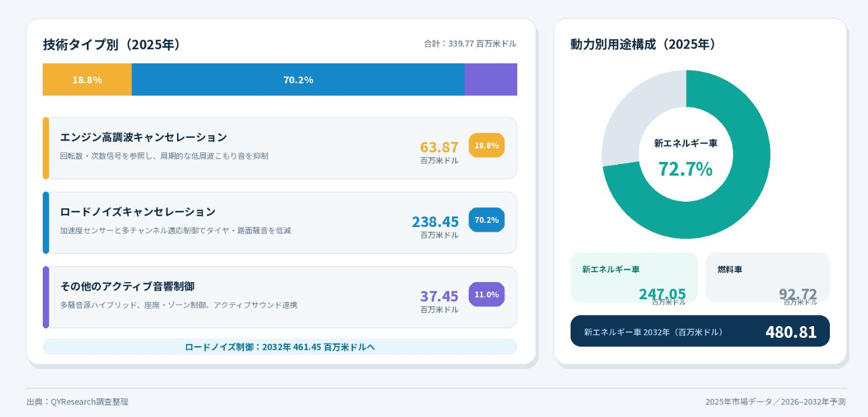Click the purple 11.0% badge

click(487, 294)
